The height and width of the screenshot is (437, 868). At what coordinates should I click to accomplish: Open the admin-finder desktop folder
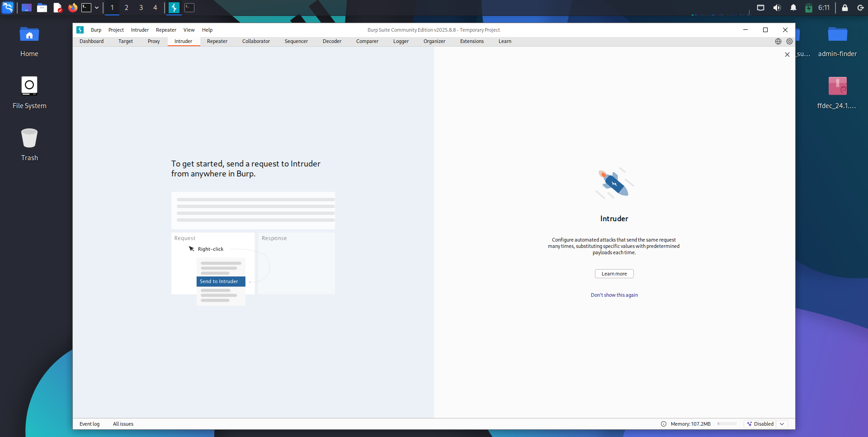(x=837, y=42)
